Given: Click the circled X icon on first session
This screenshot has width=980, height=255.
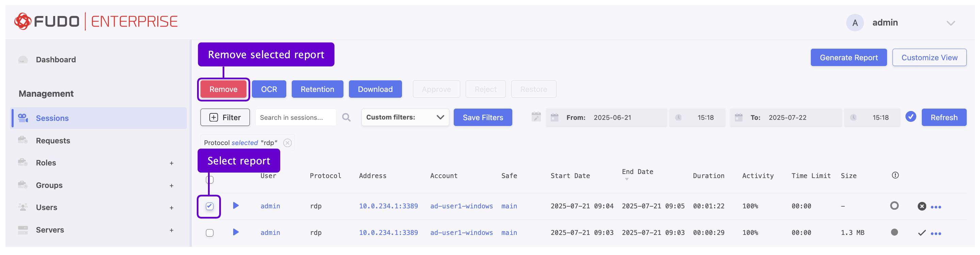Looking at the screenshot, I should tap(921, 206).
